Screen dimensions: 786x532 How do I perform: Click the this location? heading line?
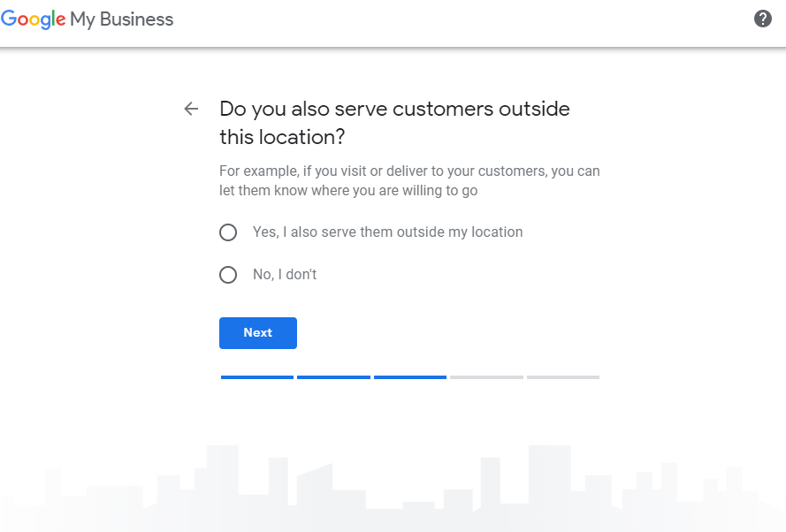tap(282, 137)
